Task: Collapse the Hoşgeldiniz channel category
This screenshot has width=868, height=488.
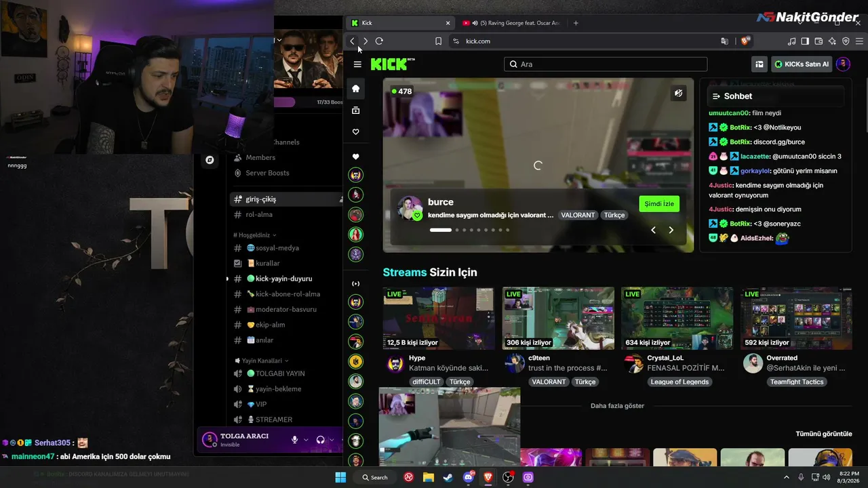Action: click(x=255, y=235)
